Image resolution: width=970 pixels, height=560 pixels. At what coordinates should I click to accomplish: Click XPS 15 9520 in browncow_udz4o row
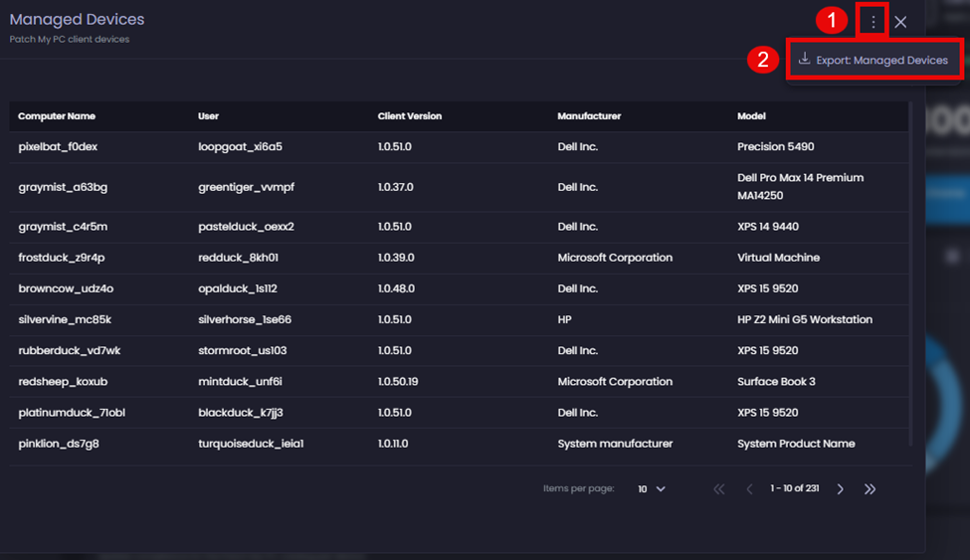click(x=767, y=288)
